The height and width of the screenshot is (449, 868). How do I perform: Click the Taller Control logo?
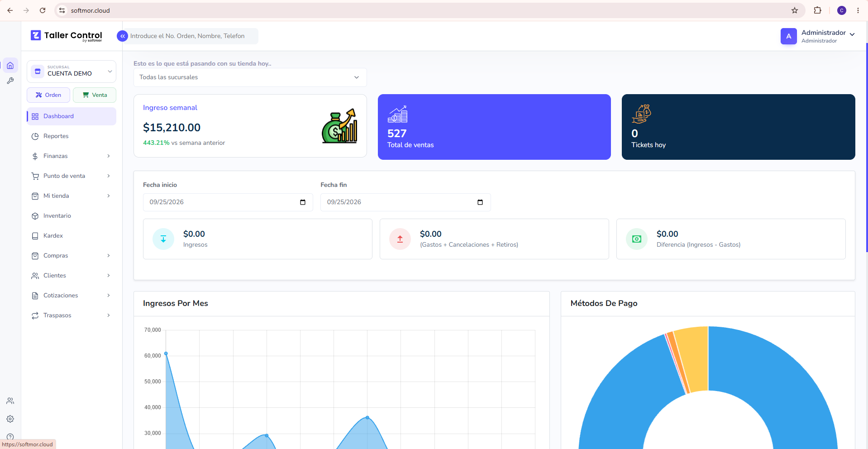(x=67, y=36)
